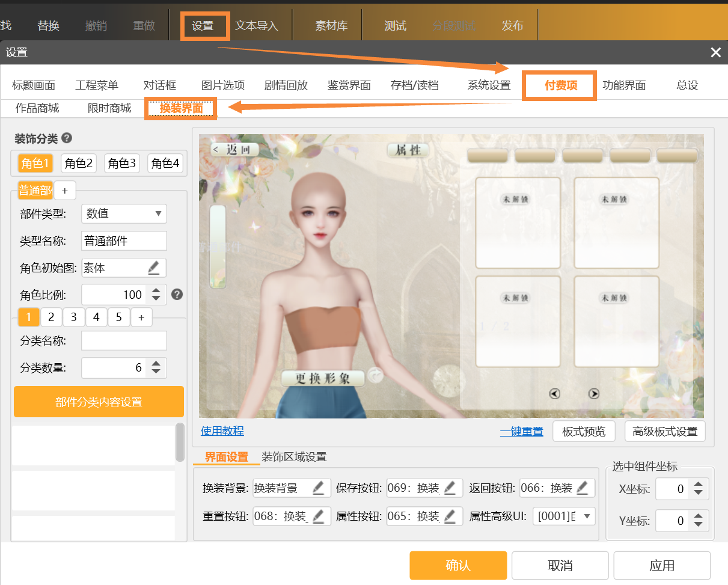This screenshot has height=585, width=728.
Task: Click the edit pencil for 属性按钮
Action: 450,516
